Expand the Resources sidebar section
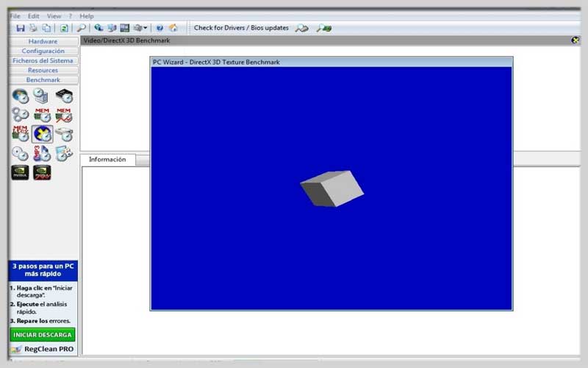The width and height of the screenshot is (588, 368). click(x=43, y=70)
